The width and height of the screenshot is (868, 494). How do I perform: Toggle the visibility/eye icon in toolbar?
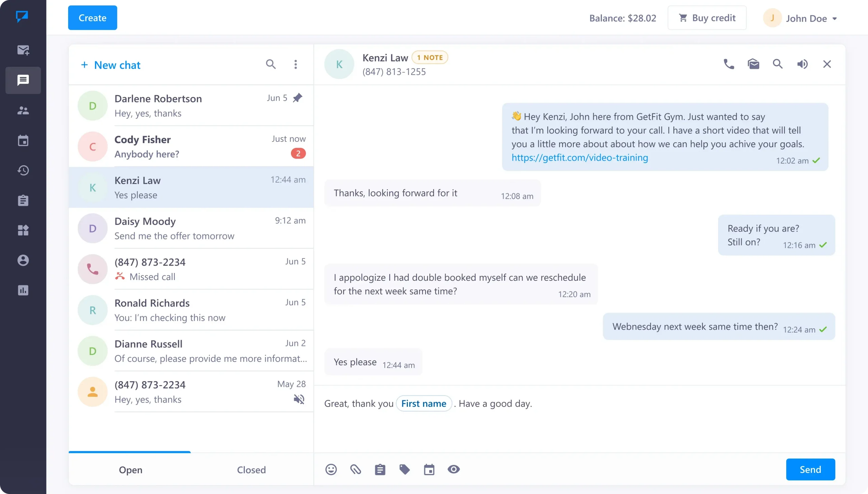coord(454,470)
